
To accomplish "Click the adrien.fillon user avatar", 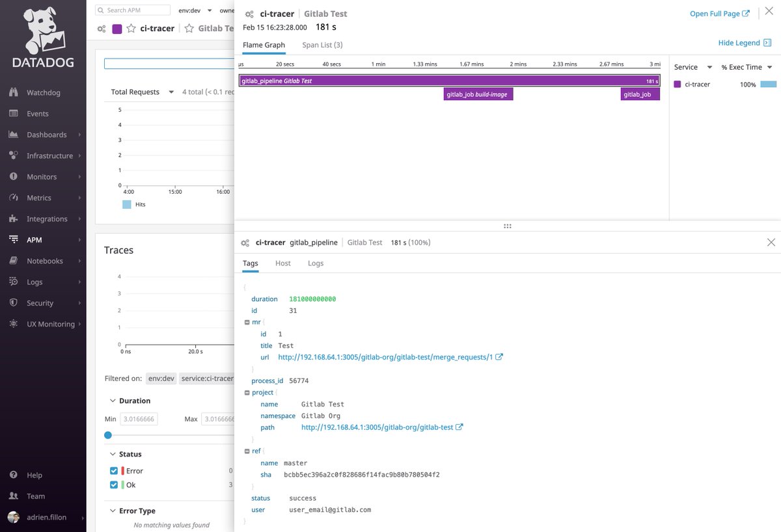I will point(14,517).
